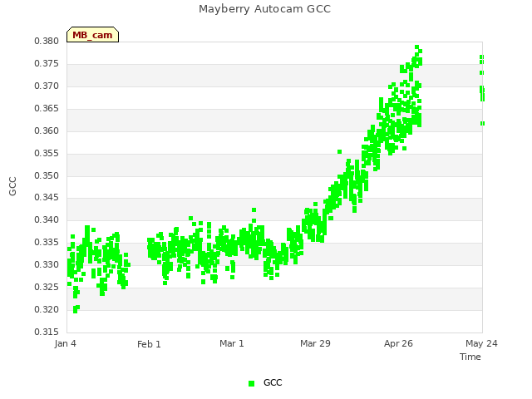Click the Mar 29 x-axis label
Screen dimensions: 532x399
[315, 343]
